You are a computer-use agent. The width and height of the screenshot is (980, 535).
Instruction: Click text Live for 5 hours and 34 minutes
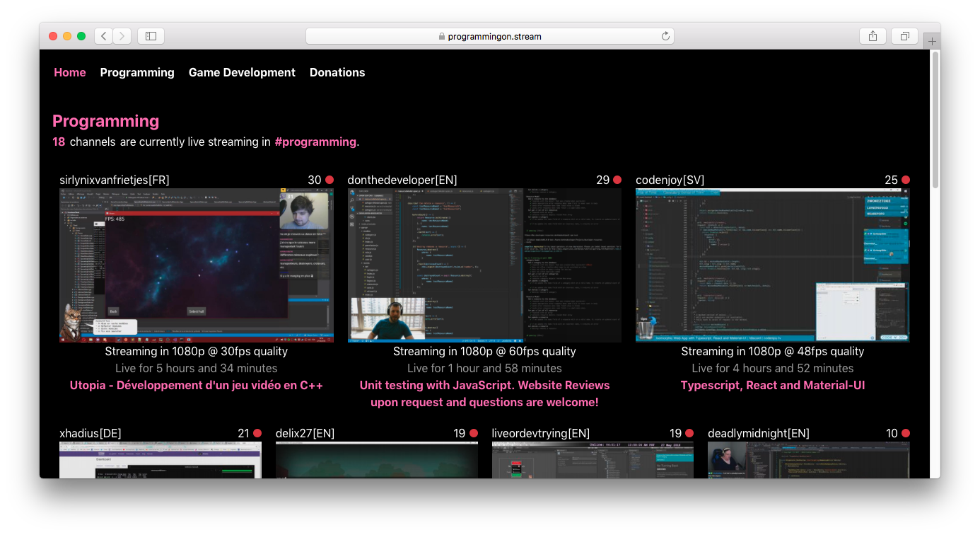click(x=197, y=368)
